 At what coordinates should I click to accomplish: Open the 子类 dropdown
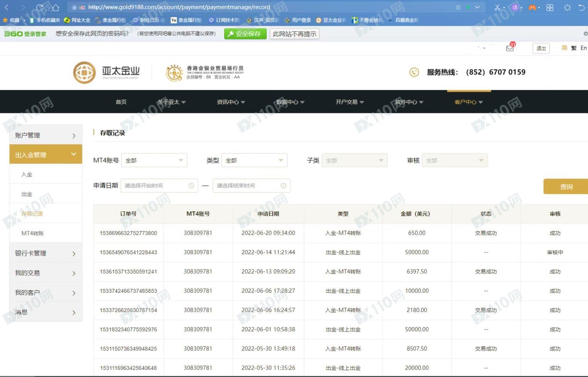pyautogui.click(x=354, y=160)
